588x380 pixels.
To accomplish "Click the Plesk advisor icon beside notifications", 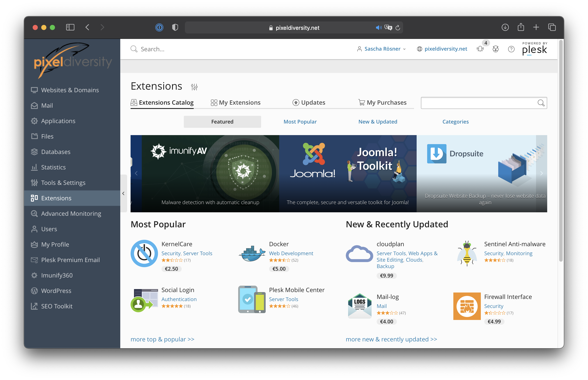I will pyautogui.click(x=495, y=49).
